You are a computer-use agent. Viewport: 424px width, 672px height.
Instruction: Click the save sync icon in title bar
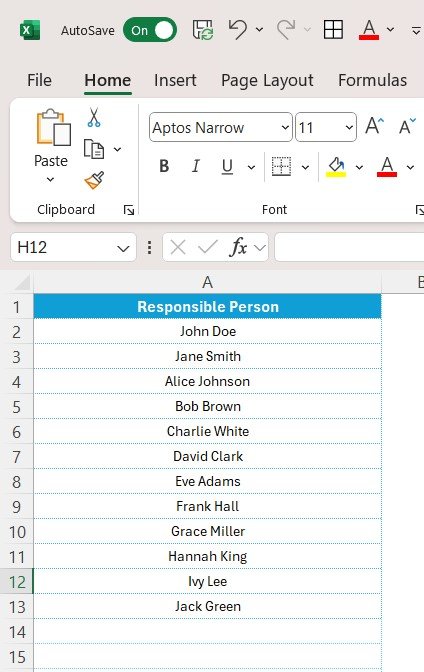pos(203,30)
